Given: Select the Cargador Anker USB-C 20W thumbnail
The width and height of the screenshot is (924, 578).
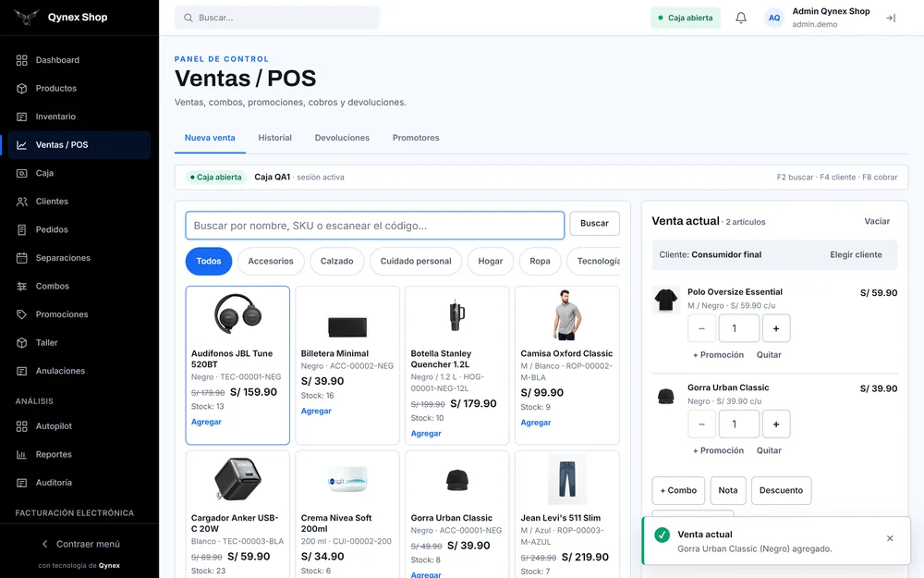Looking at the screenshot, I should (x=237, y=479).
